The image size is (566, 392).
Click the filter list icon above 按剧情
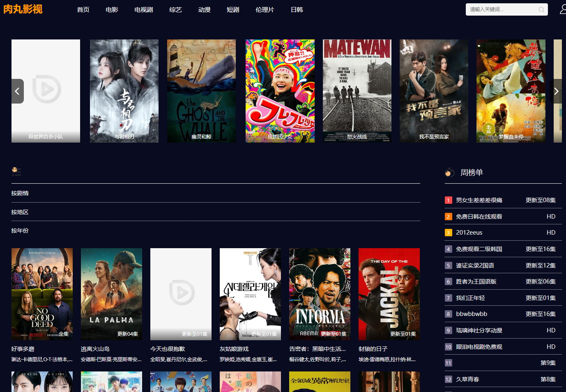16,171
